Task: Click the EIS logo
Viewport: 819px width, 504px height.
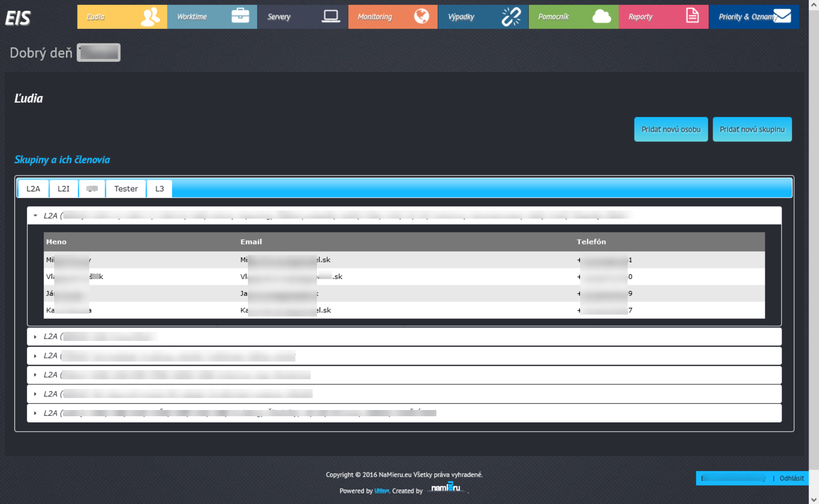Action: [17, 18]
